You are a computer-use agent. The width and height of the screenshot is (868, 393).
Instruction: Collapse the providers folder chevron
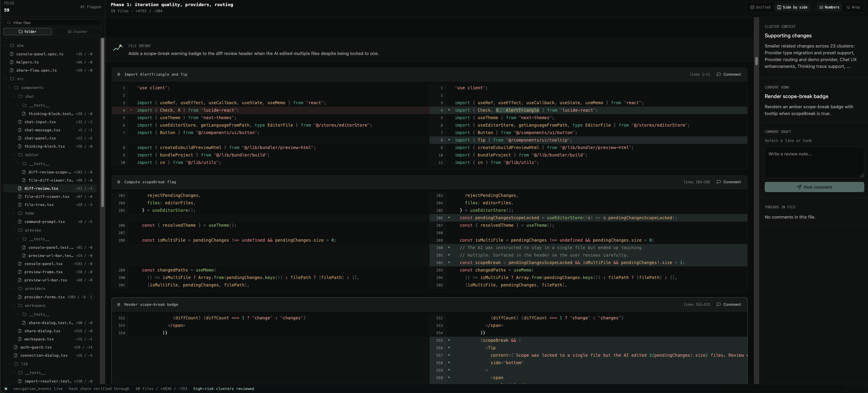coord(14,288)
